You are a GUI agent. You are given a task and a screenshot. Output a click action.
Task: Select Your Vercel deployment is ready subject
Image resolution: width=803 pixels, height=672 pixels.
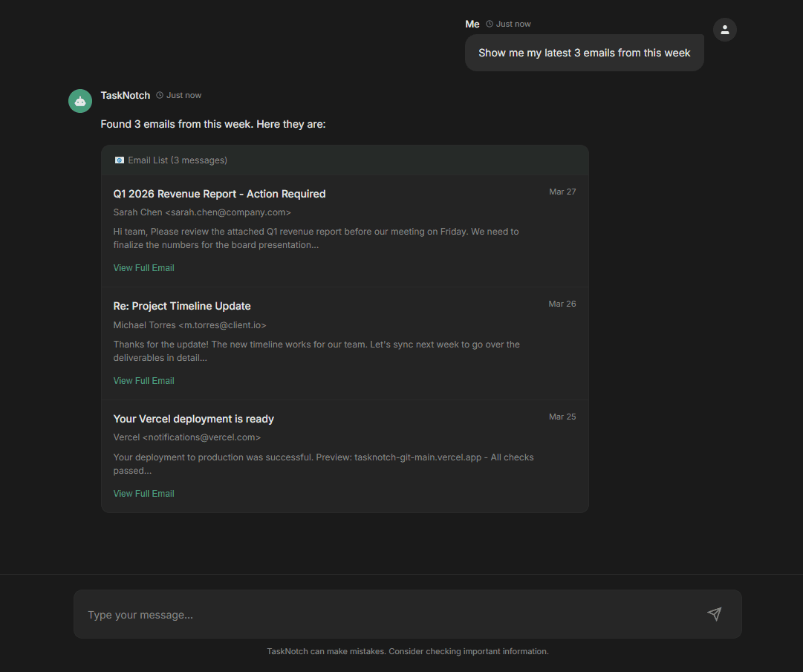click(x=194, y=419)
